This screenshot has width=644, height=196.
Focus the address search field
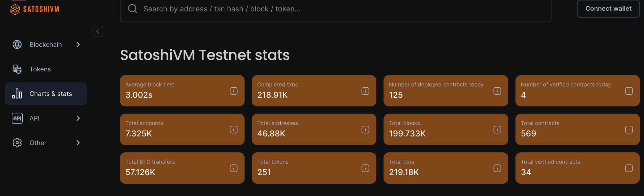[x=335, y=9]
